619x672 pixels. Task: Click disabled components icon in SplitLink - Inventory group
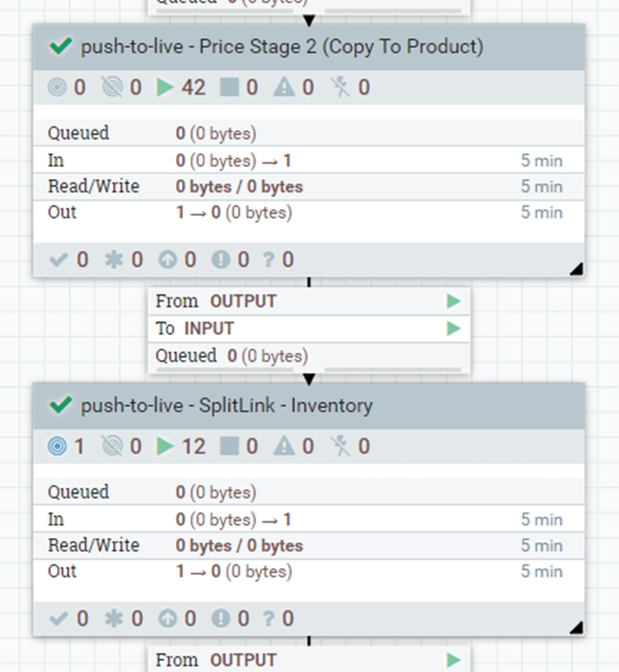pyautogui.click(x=341, y=446)
